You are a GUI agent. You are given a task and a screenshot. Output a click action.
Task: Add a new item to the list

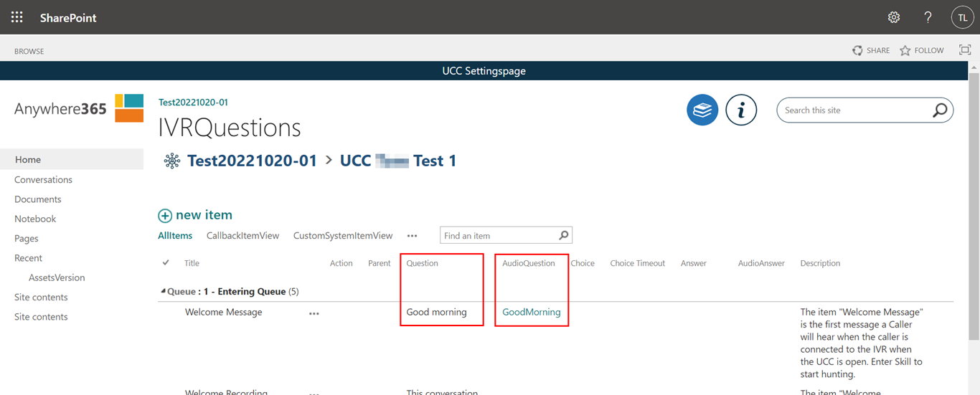pos(195,215)
